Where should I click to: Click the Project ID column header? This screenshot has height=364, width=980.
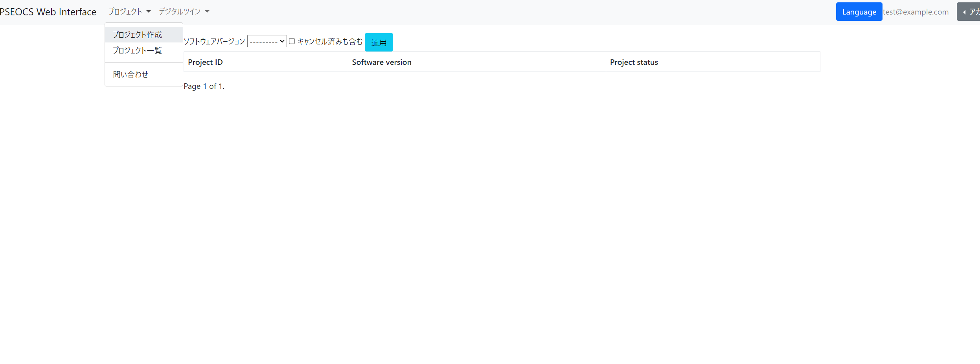pos(205,62)
